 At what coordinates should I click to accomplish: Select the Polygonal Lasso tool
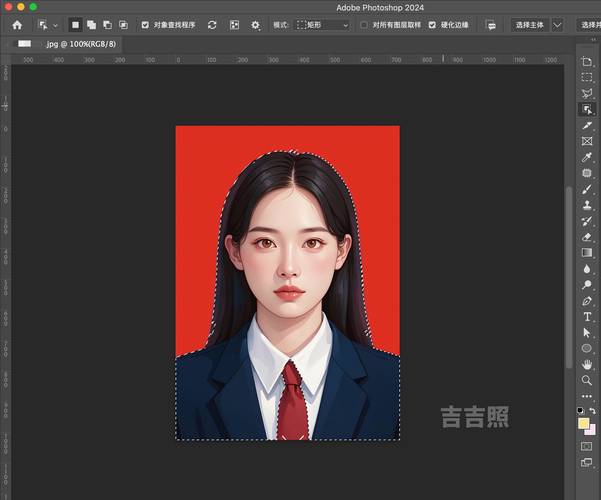(586, 93)
